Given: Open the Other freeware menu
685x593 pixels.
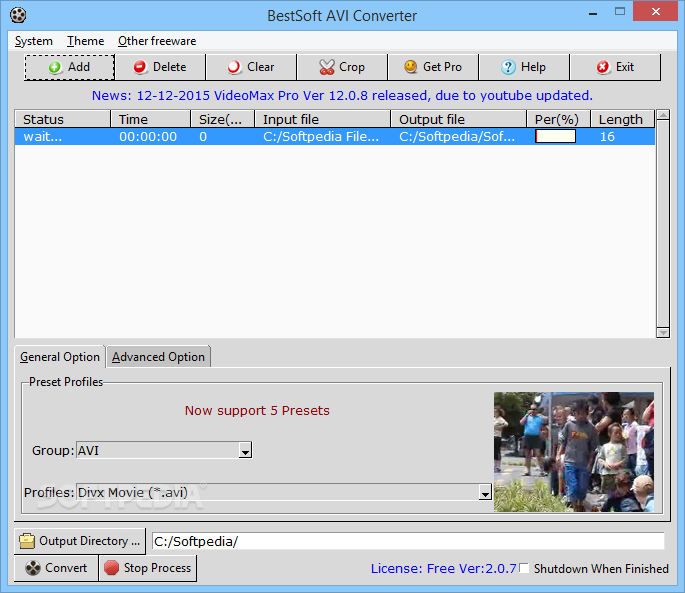Looking at the screenshot, I should (157, 41).
